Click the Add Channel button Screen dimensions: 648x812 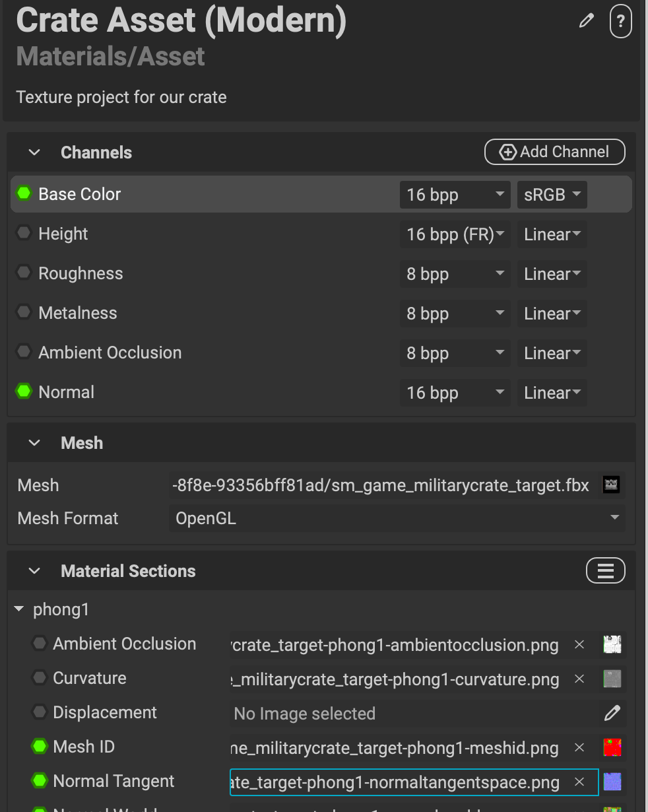point(554,152)
